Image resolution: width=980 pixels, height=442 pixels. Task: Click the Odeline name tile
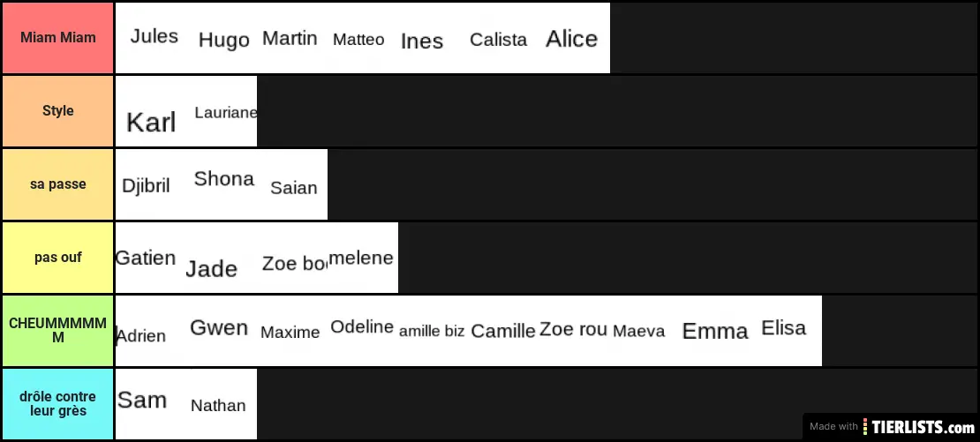362,328
